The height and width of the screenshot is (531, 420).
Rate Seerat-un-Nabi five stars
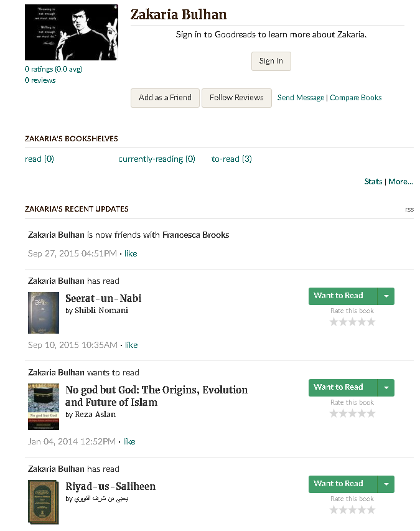pos(371,322)
